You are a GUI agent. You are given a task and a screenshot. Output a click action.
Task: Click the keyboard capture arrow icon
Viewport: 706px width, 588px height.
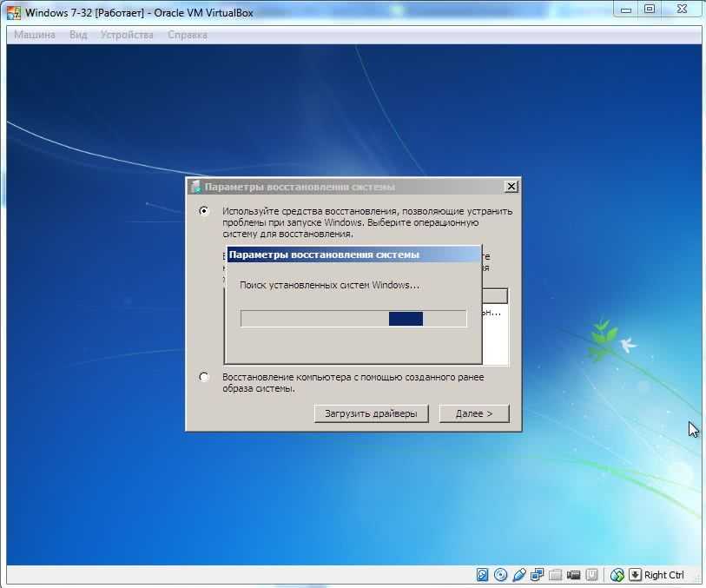635,575
